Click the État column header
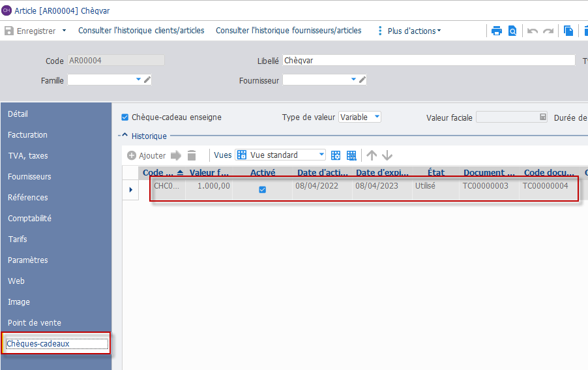Image resolution: width=588 pixels, height=370 pixels. coord(435,173)
